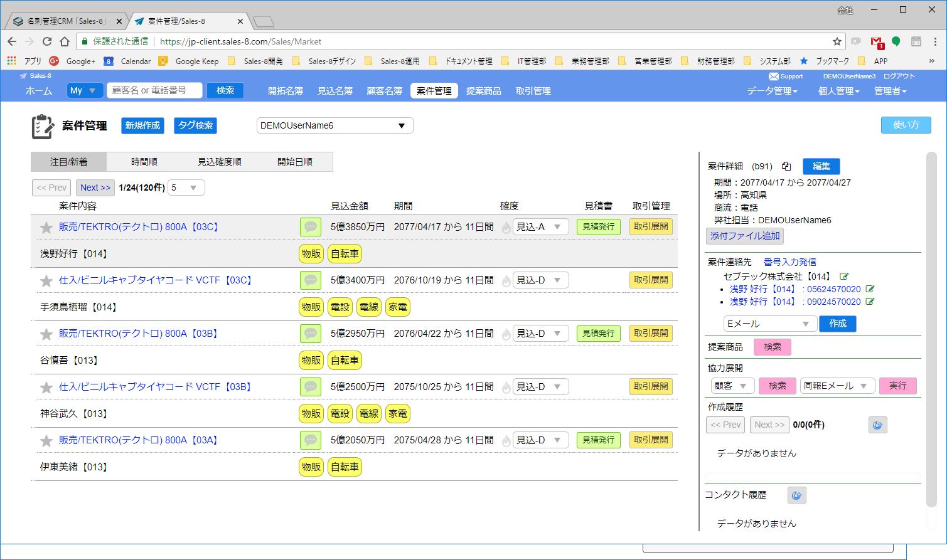Image resolution: width=947 pixels, height=560 pixels.
Task: Copy the 案件詳細 (b91) record icon
Action: (x=786, y=166)
